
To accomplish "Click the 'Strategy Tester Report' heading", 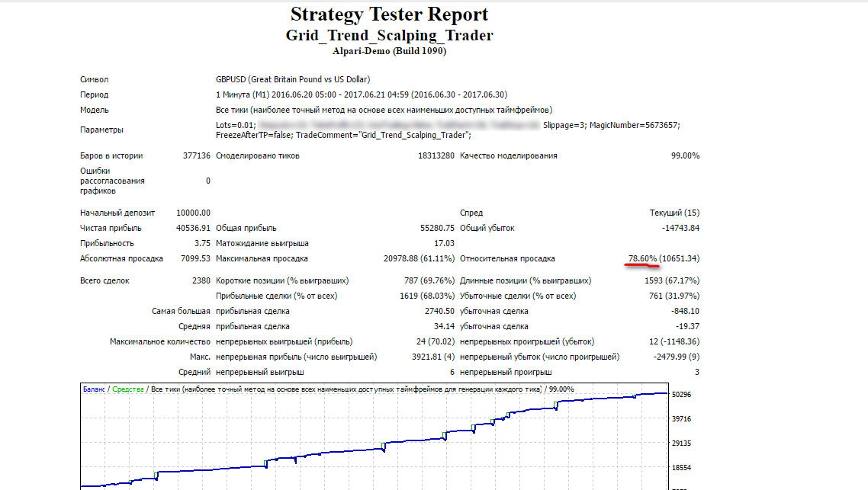I will (x=389, y=14).
